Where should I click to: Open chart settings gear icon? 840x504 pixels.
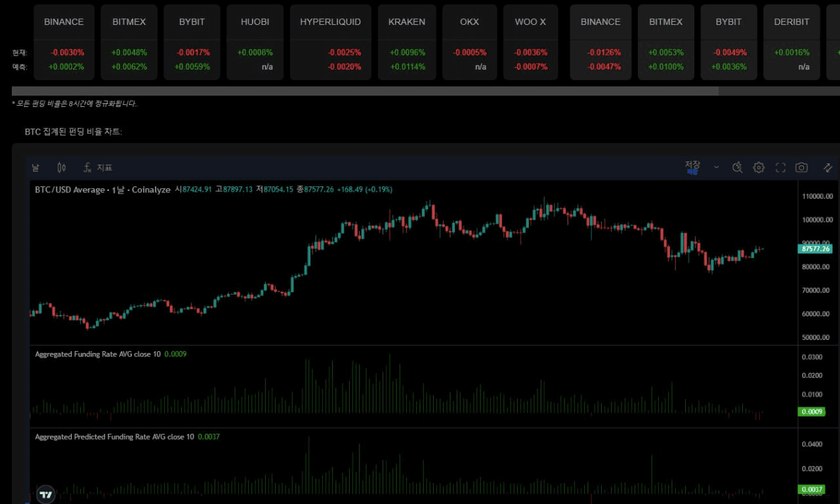(759, 167)
